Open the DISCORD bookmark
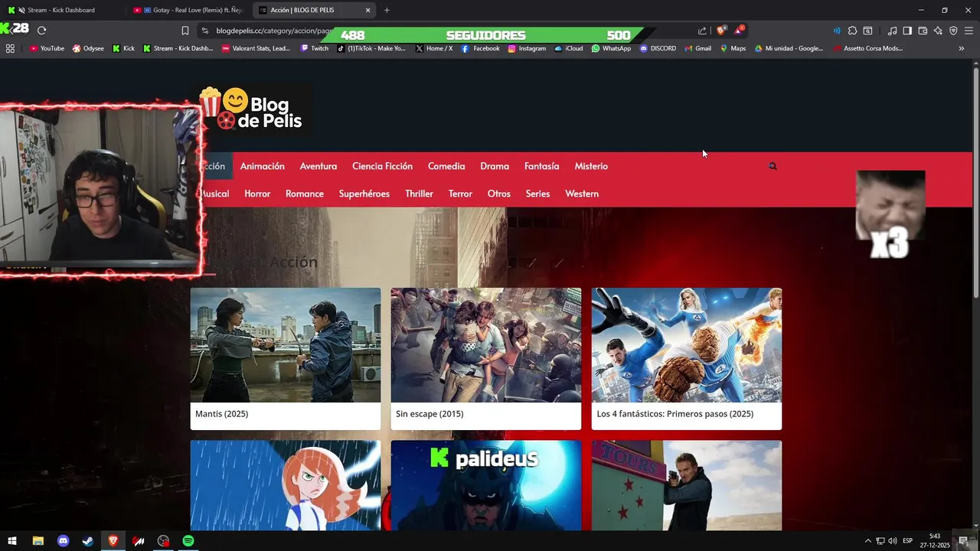980x551 pixels. tap(658, 48)
